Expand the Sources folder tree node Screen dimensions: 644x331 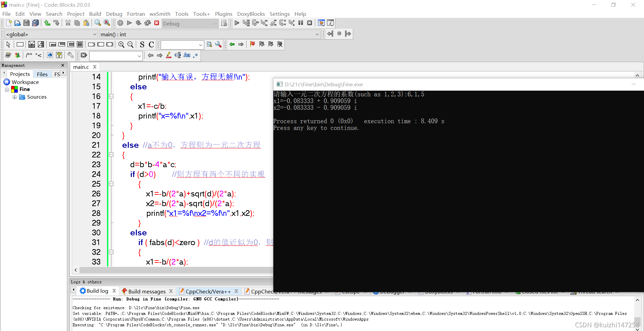(x=15, y=97)
